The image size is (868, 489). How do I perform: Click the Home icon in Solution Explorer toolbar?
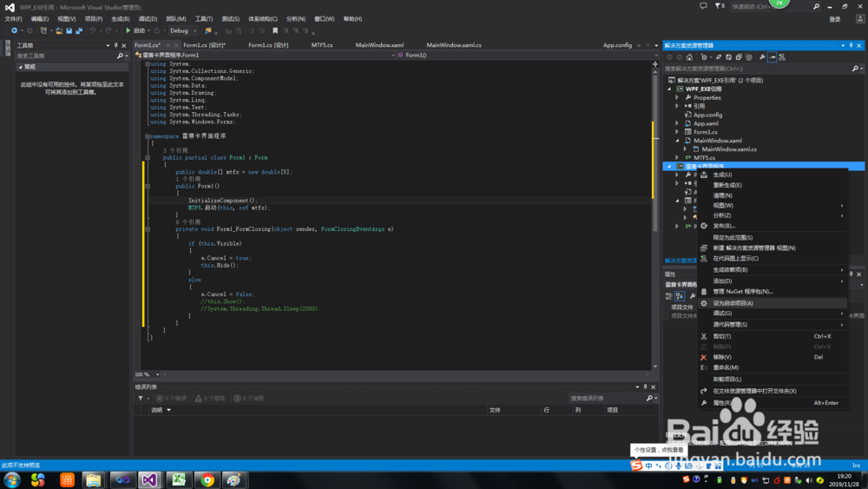(x=689, y=57)
